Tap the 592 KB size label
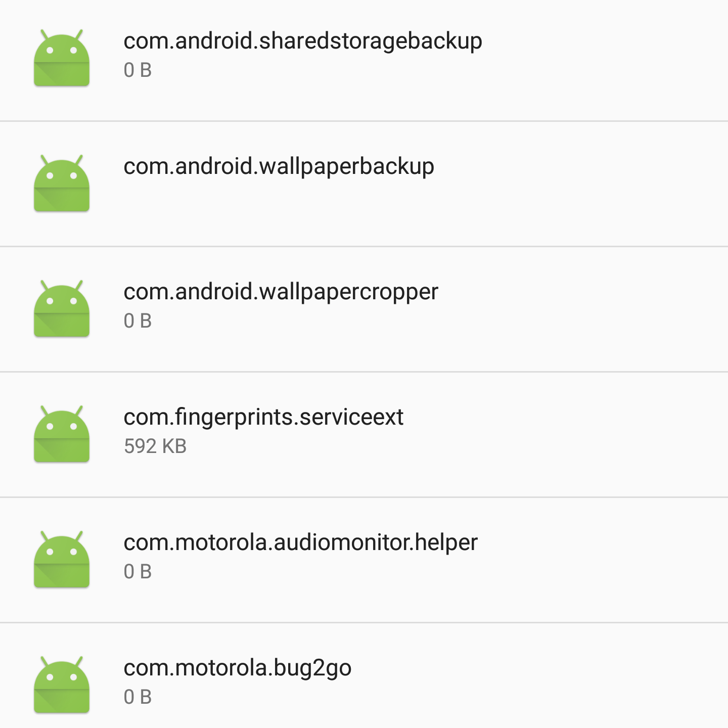This screenshot has height=728, width=728. (155, 446)
